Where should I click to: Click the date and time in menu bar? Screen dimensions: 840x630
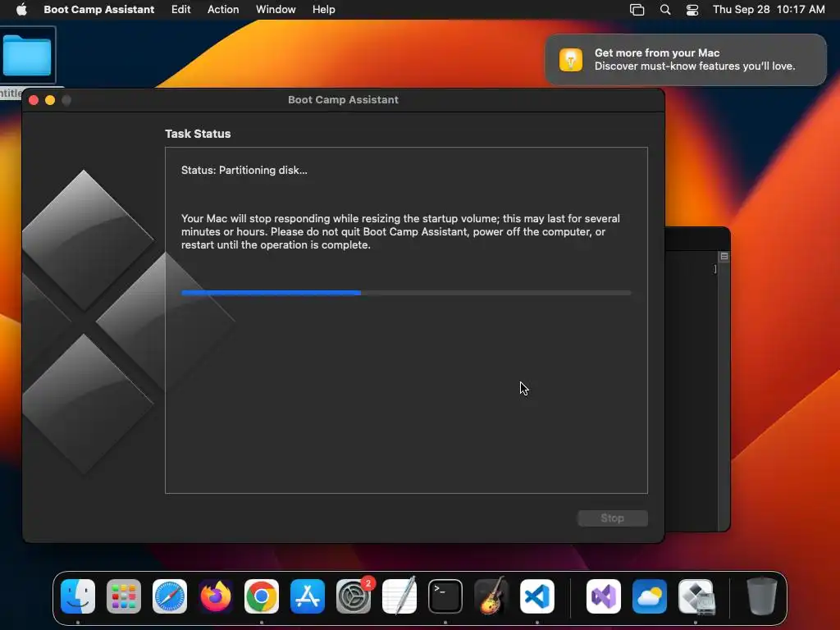point(768,9)
